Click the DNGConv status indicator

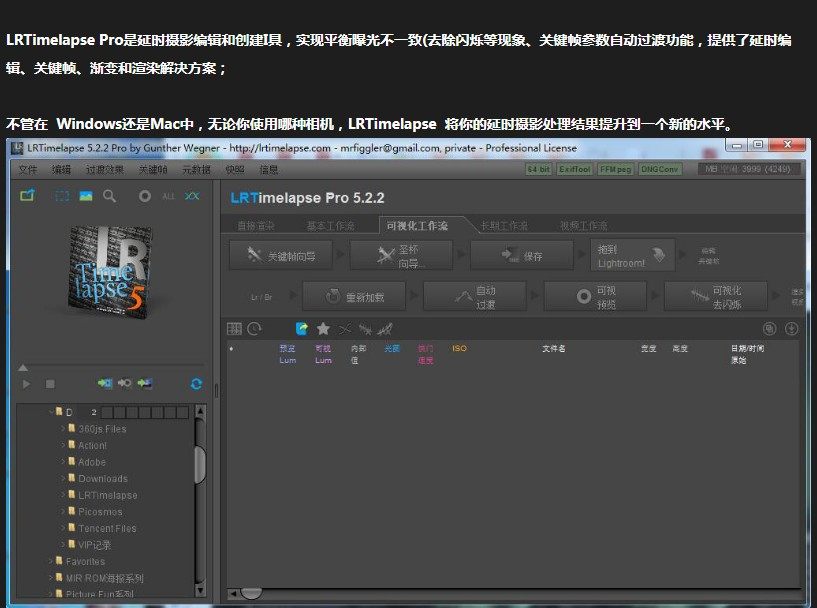click(x=660, y=169)
